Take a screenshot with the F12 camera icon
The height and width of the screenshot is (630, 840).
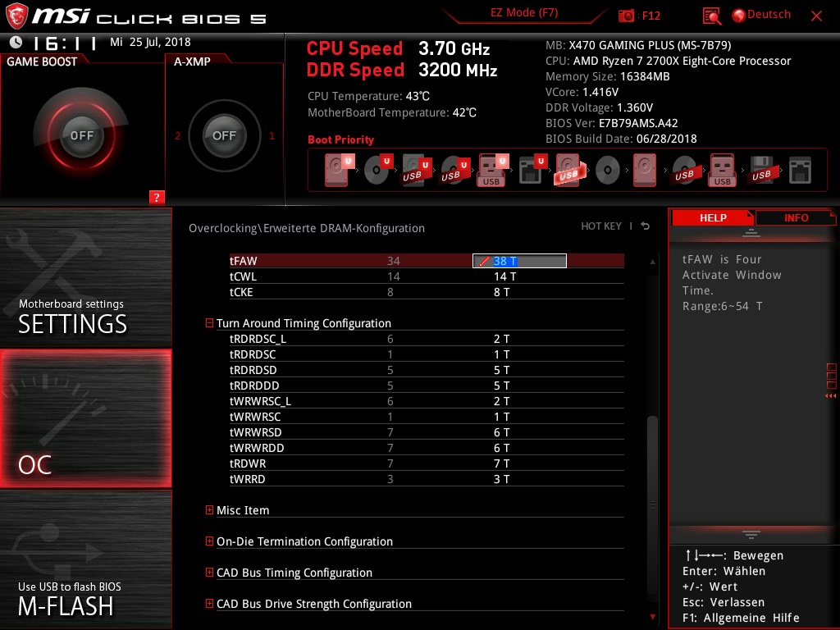point(626,16)
